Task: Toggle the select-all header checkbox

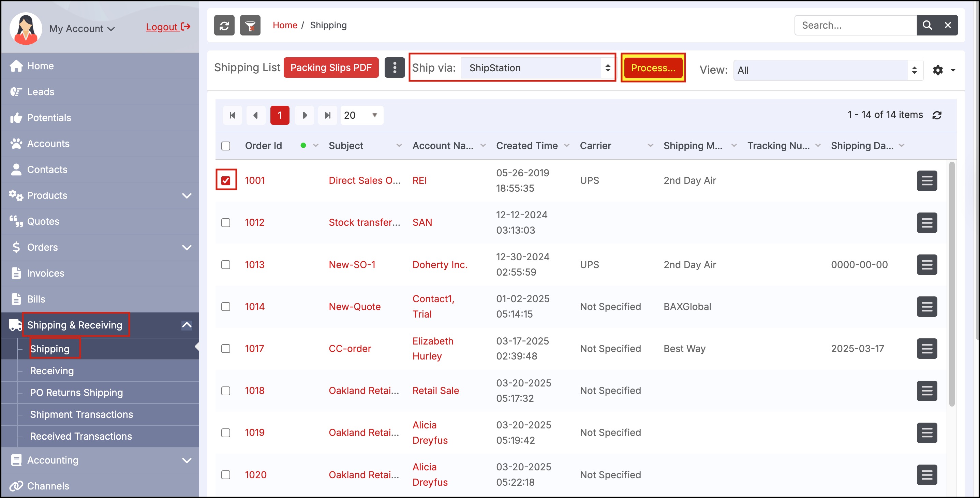Action: click(x=226, y=146)
